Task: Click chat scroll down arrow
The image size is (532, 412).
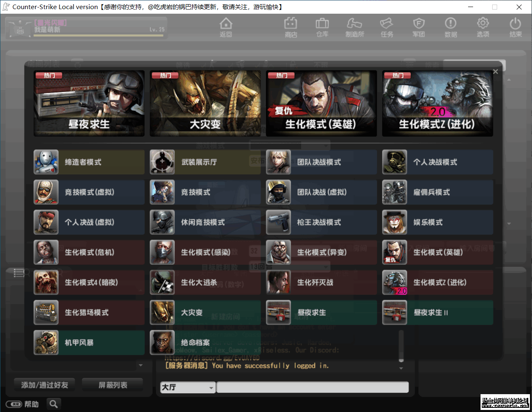Action: pos(401,368)
